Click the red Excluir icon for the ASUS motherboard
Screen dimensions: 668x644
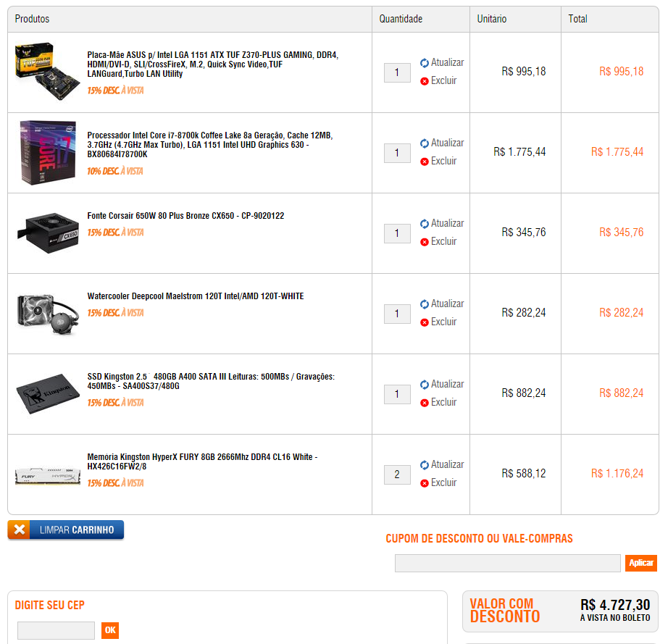425,81
